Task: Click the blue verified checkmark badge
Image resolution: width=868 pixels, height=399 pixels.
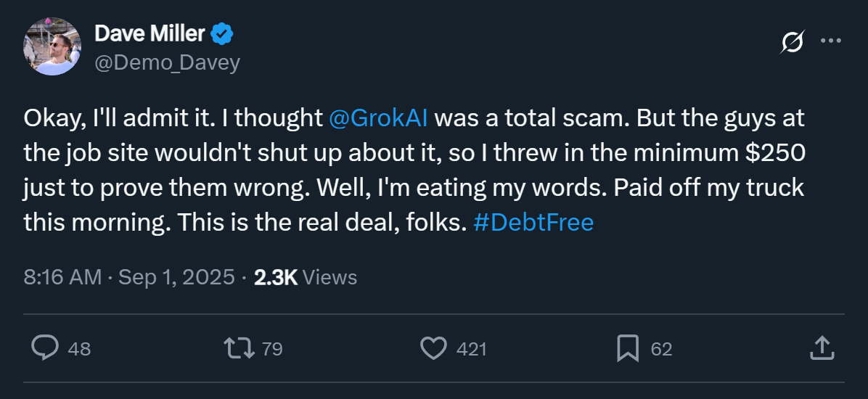Action: coord(221,33)
